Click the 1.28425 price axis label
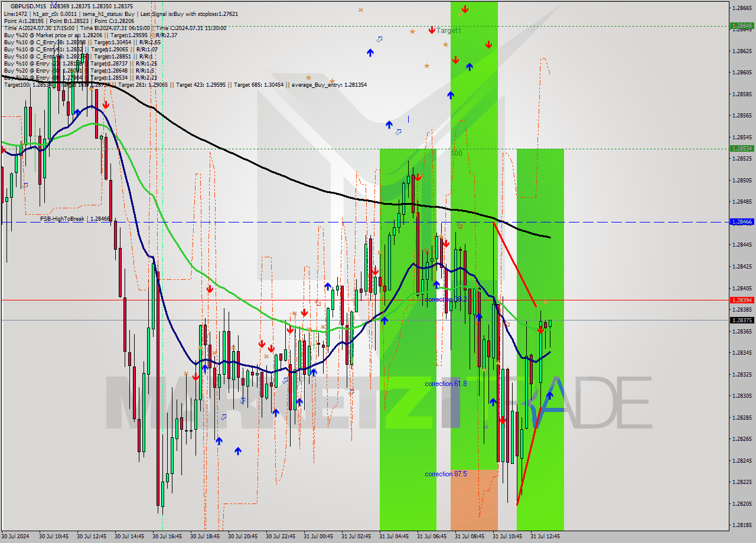 point(742,266)
